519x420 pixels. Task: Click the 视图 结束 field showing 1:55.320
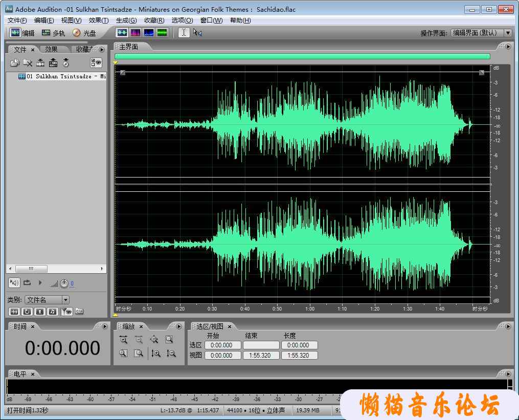[261, 356]
